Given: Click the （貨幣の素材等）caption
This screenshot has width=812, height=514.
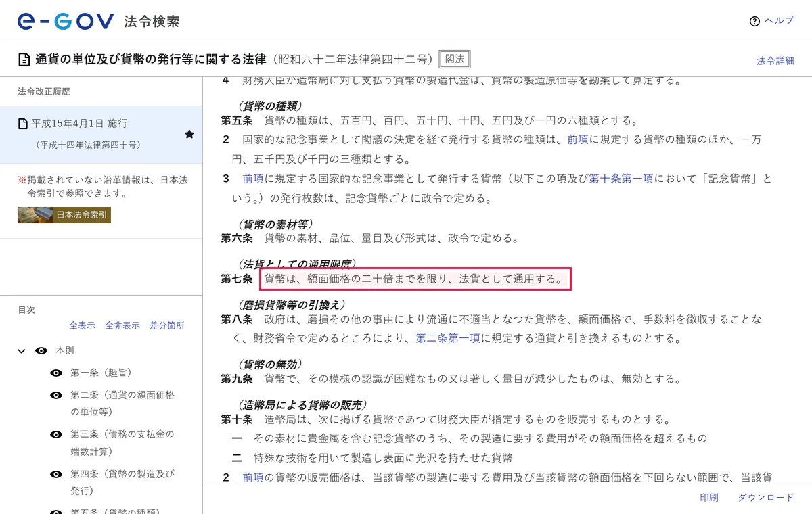Looking at the screenshot, I should 275,224.
